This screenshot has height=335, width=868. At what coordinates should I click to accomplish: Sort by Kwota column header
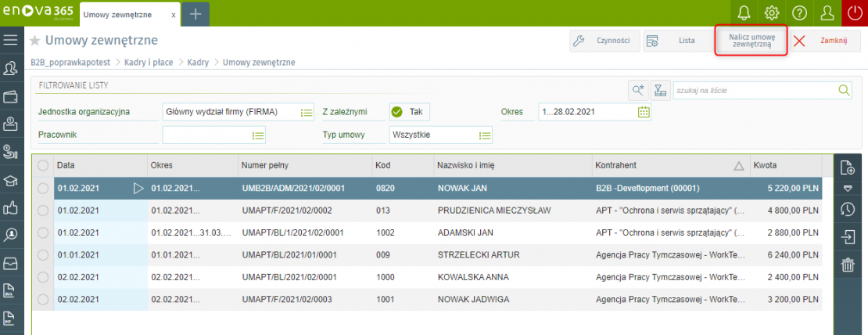tap(784, 165)
